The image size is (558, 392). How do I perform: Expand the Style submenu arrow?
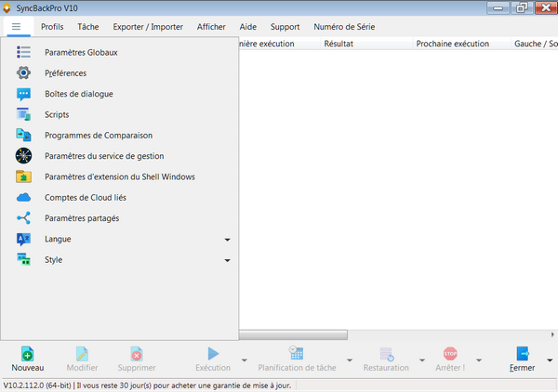coord(228,260)
